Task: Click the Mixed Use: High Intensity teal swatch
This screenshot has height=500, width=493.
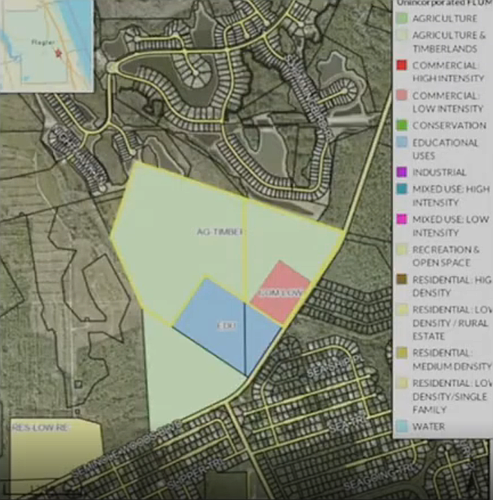Action: (402, 189)
